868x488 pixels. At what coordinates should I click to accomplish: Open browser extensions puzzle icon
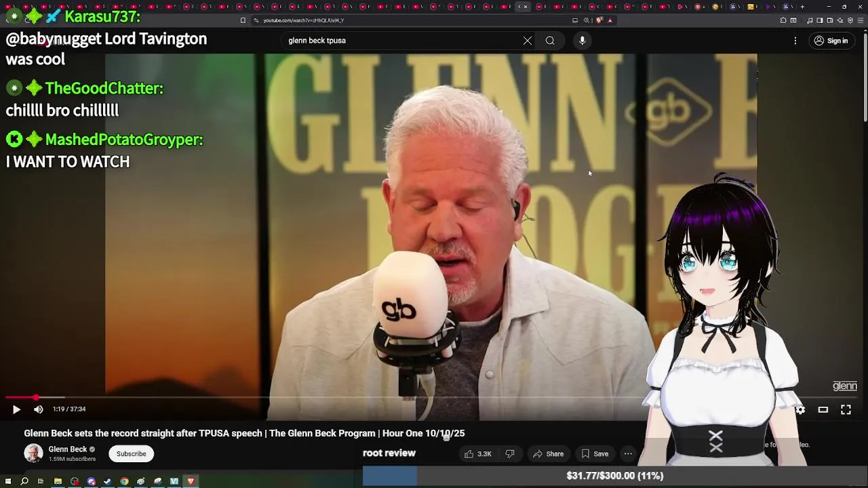tap(783, 20)
